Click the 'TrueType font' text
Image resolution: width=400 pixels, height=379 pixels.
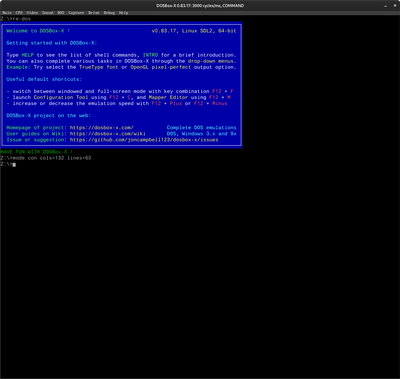(99, 67)
